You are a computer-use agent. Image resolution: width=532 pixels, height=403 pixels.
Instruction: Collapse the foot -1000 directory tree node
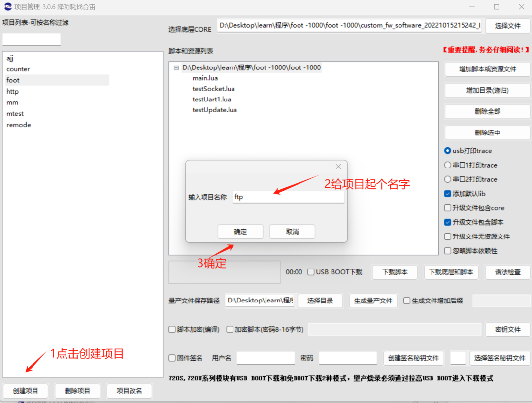pyautogui.click(x=176, y=68)
